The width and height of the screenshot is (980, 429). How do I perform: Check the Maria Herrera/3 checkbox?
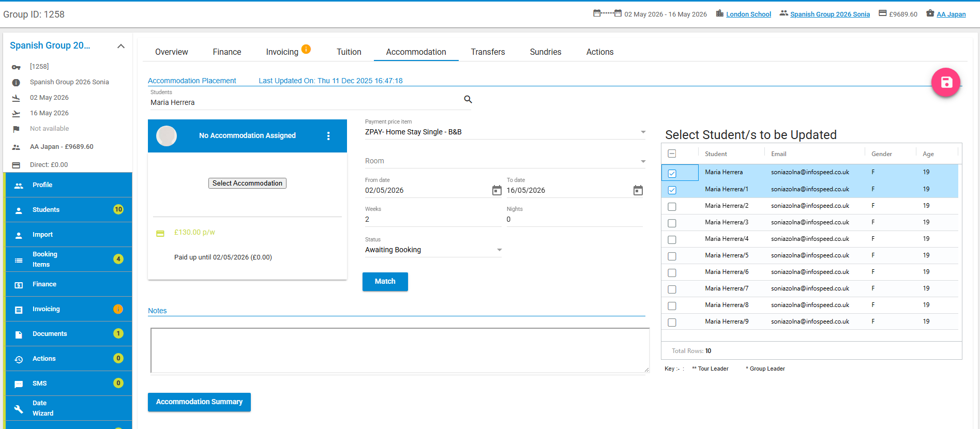672,223
